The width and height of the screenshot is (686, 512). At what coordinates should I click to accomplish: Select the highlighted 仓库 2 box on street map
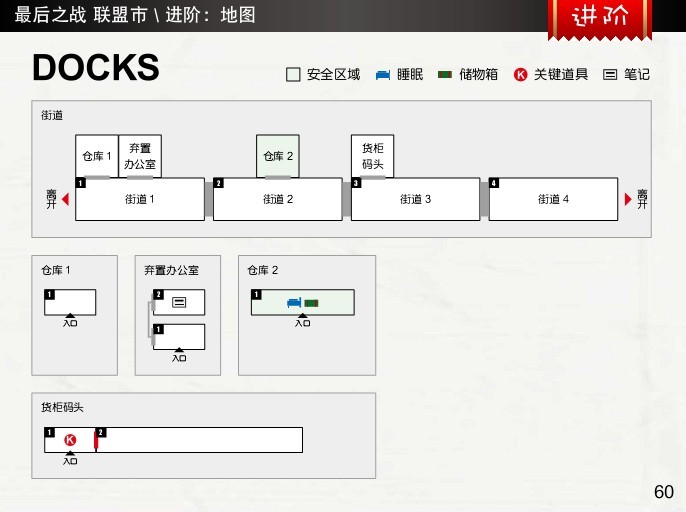coord(278,156)
